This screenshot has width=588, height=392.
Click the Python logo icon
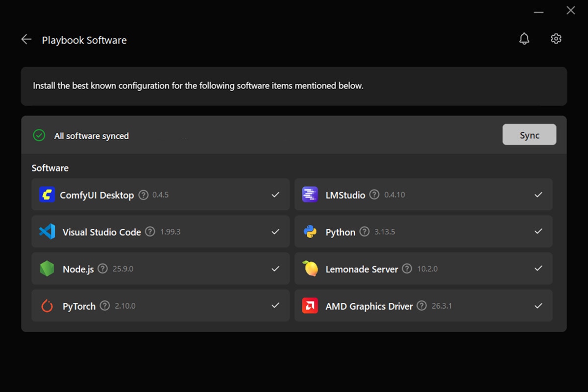310,232
